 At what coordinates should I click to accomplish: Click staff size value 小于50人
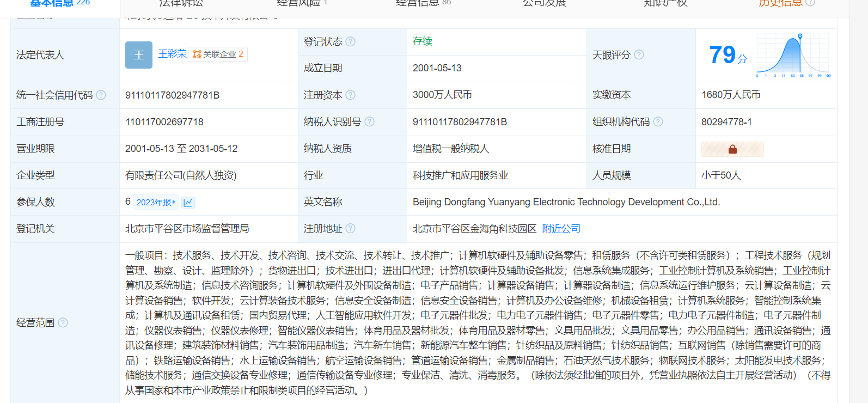pyautogui.click(x=721, y=175)
